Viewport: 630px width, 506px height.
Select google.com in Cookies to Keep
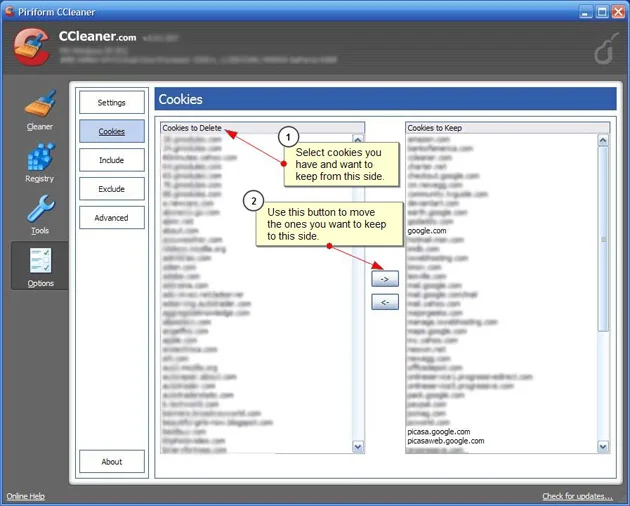(x=427, y=231)
